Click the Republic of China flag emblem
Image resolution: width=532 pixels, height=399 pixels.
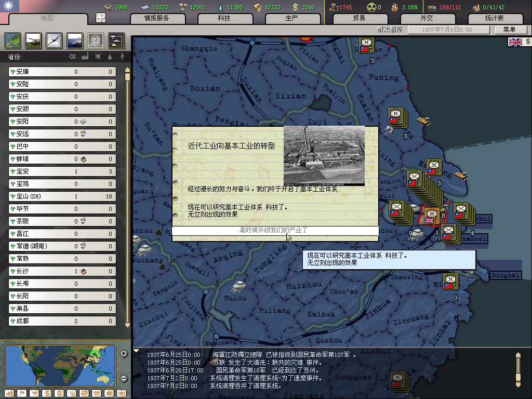pyautogui.click(x=9, y=6)
